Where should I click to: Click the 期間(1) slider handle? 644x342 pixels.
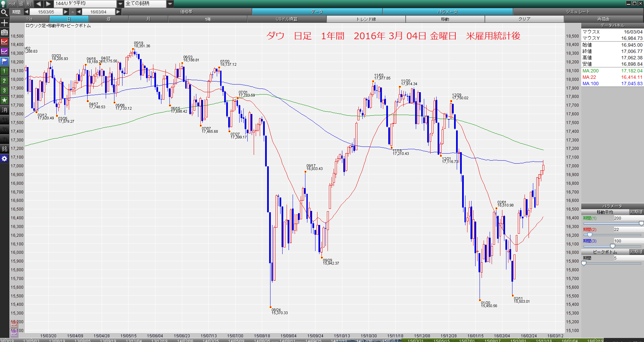(641, 224)
